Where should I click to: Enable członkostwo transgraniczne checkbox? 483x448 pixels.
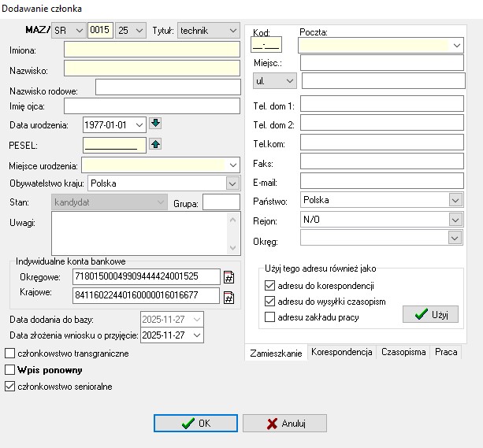pyautogui.click(x=10, y=354)
